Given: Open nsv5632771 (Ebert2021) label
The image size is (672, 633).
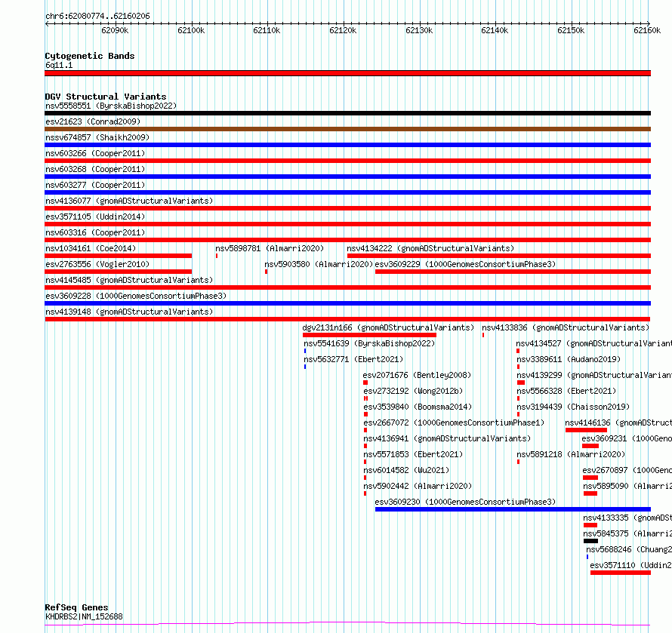Looking at the screenshot, I should tap(353, 359).
